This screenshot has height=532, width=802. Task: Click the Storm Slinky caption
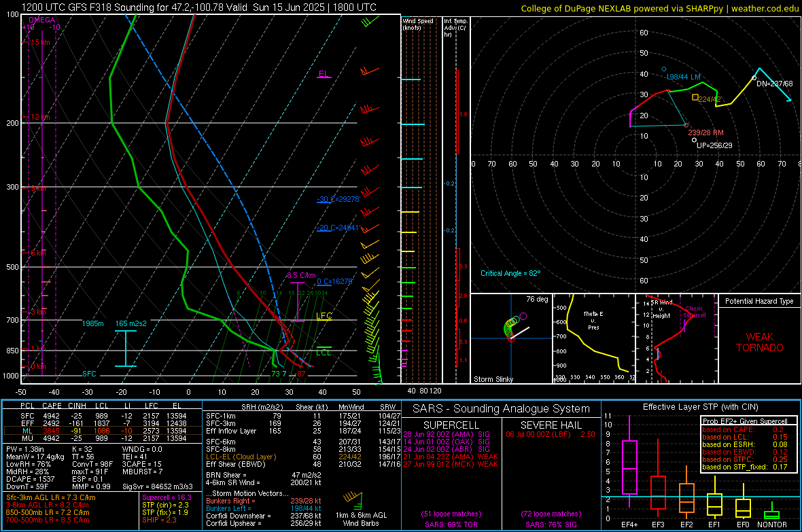coord(493,379)
